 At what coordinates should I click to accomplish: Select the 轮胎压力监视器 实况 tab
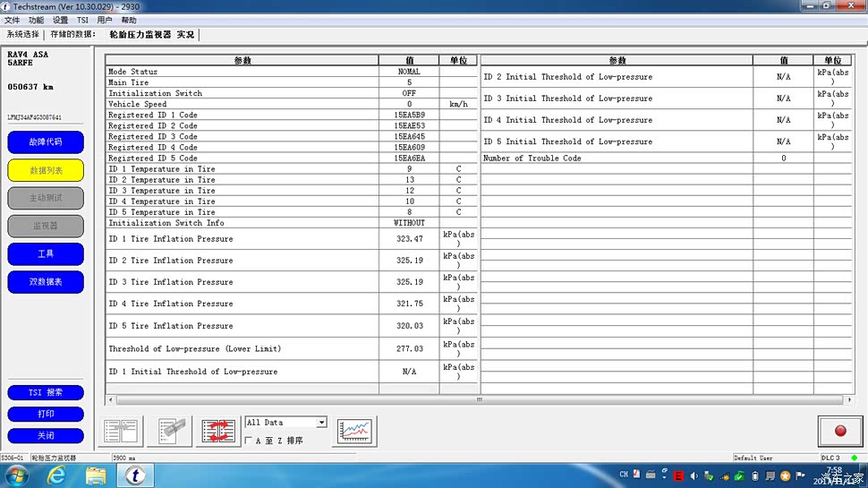pos(152,34)
